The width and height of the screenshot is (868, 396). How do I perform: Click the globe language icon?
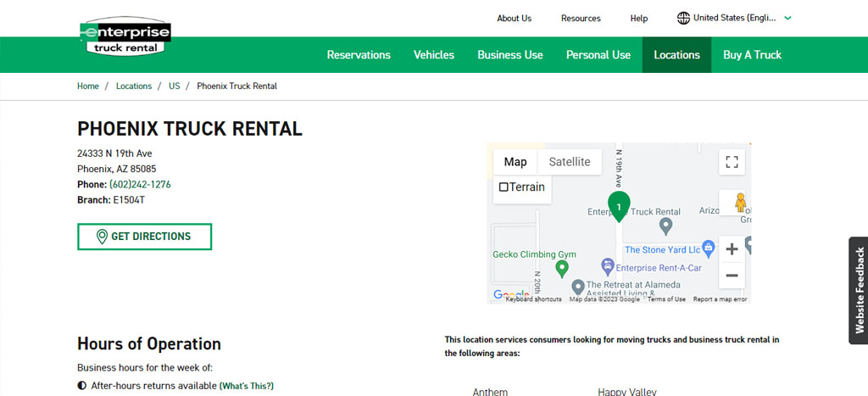(683, 19)
